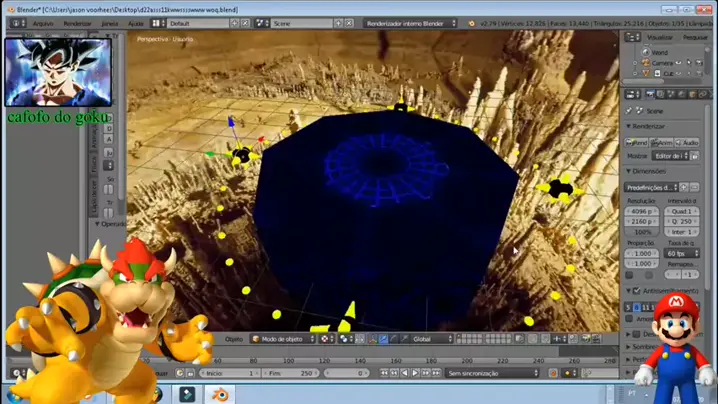Toggle the border render checkbox

point(630,275)
